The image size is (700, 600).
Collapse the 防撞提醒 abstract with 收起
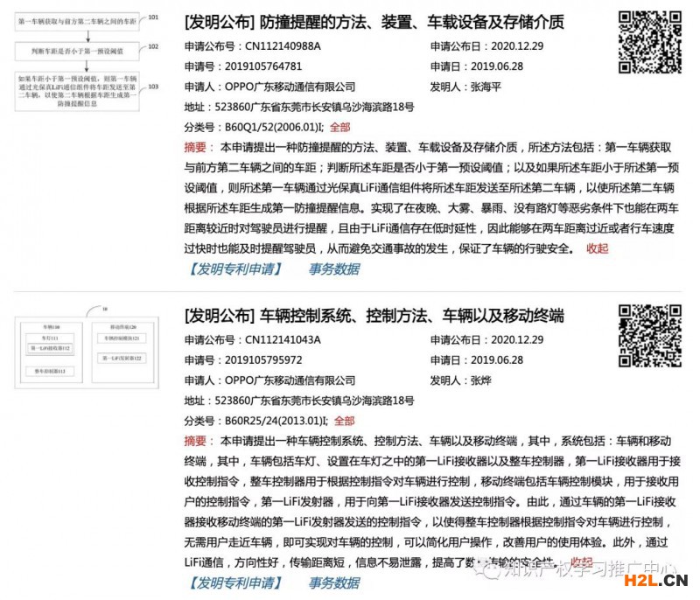click(x=597, y=248)
